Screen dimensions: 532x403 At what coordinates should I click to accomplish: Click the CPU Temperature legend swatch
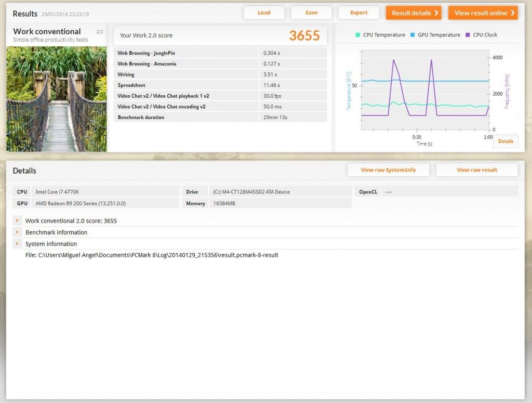(357, 35)
